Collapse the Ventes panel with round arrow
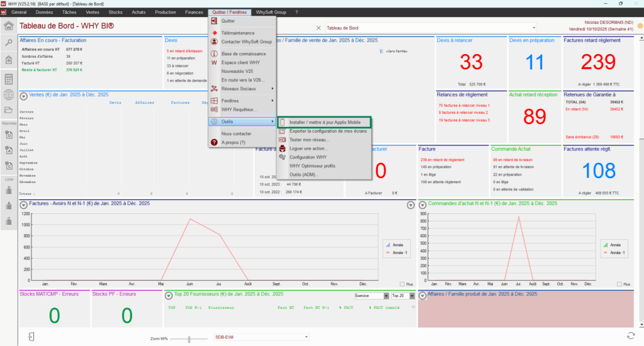 [x=23, y=96]
